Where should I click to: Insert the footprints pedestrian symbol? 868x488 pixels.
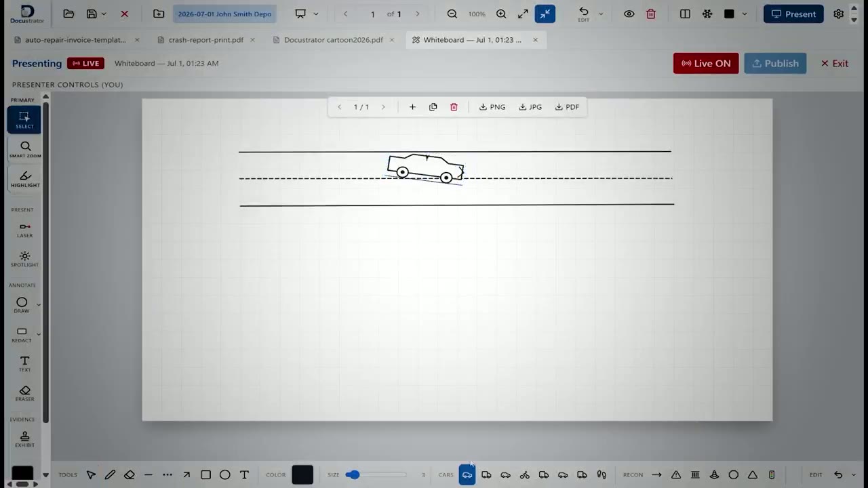coord(601,475)
